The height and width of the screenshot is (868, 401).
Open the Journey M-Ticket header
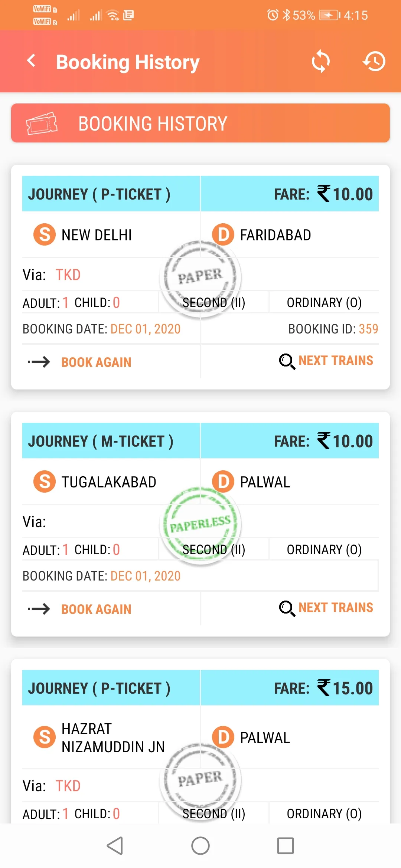pos(101,441)
